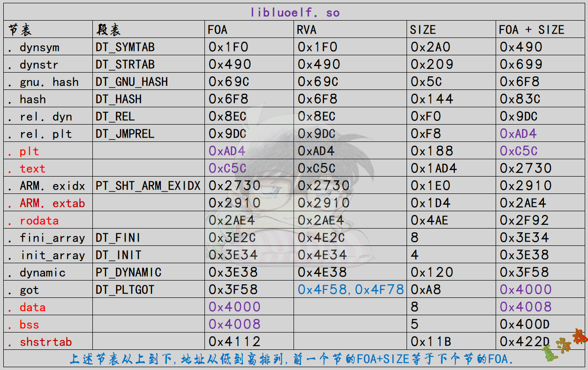Select the "0x1AD4" size value

point(434,169)
